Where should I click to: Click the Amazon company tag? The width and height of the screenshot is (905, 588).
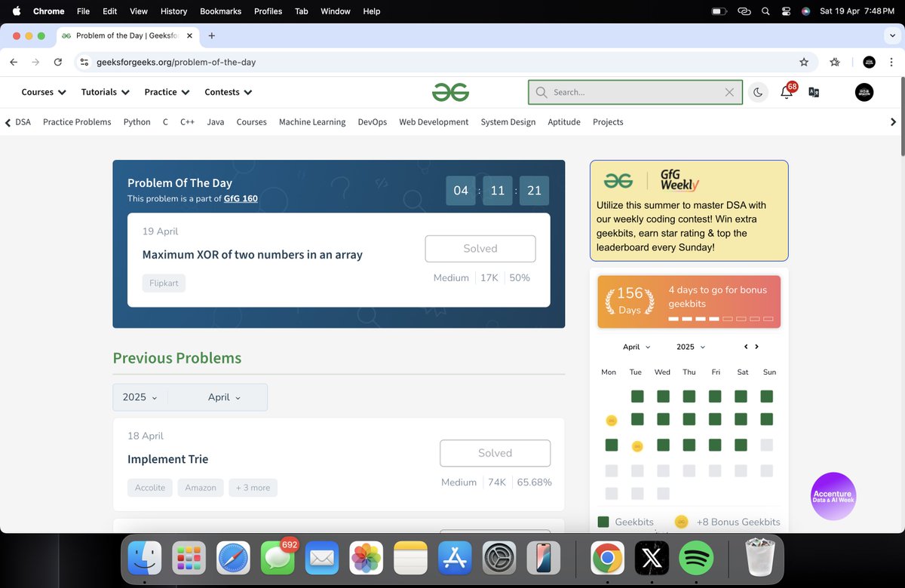click(201, 488)
